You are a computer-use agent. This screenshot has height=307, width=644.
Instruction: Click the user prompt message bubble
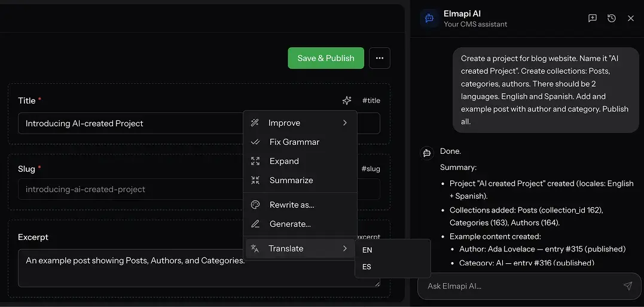[x=545, y=90]
